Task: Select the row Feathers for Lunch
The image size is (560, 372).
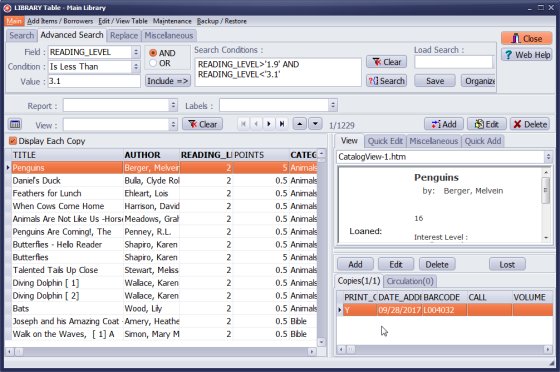Action: [x=164, y=193]
